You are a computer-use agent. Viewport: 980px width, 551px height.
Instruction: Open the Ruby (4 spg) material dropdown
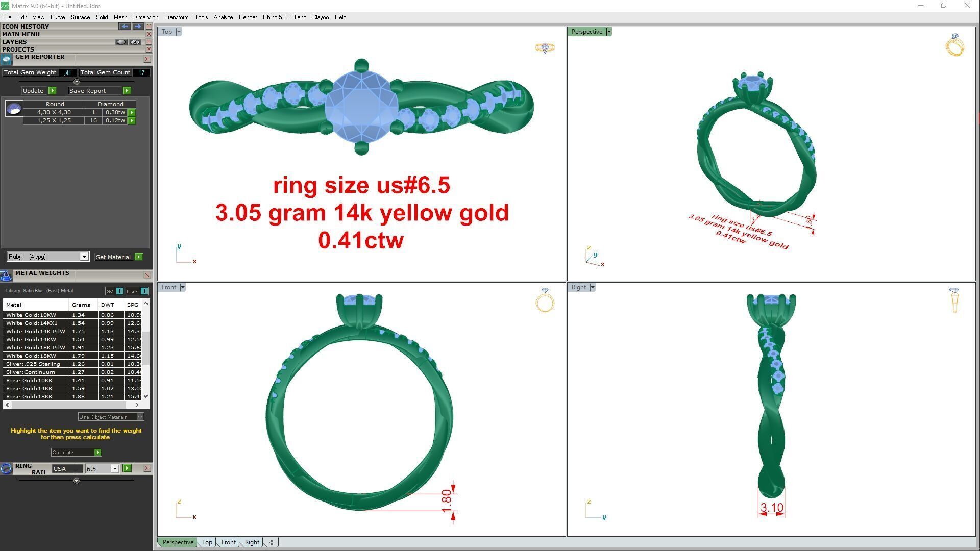tap(84, 257)
